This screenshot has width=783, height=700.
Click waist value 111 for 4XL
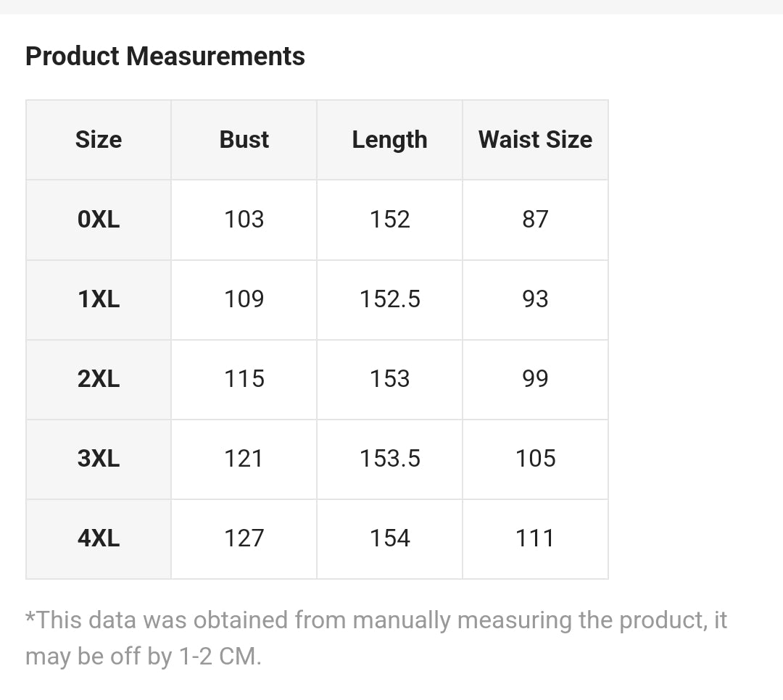coord(535,538)
